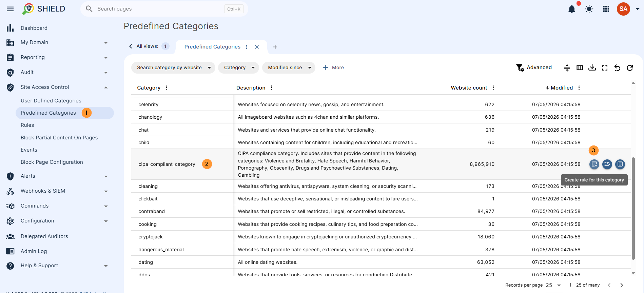Open the Events sidebar item
The width and height of the screenshot is (644, 293).
coord(29,150)
